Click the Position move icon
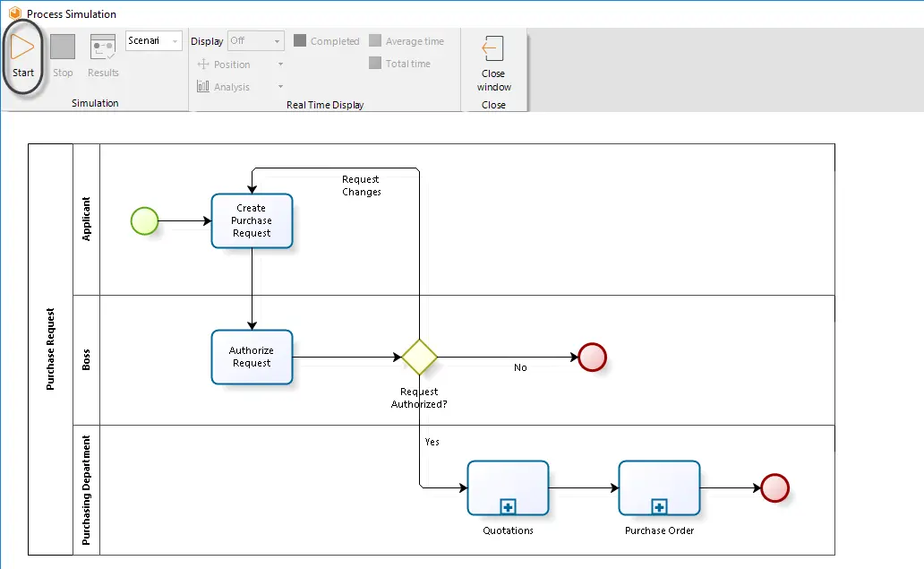 pyautogui.click(x=203, y=65)
